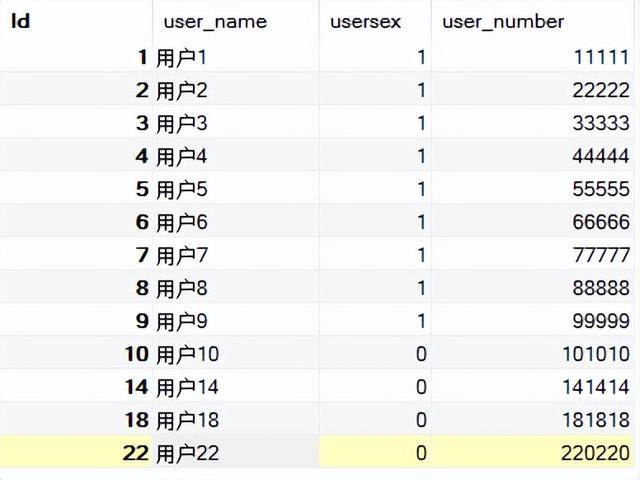Viewport: 640px width, 480px height.
Task: Click user_number cell 99999
Action: click(532, 321)
